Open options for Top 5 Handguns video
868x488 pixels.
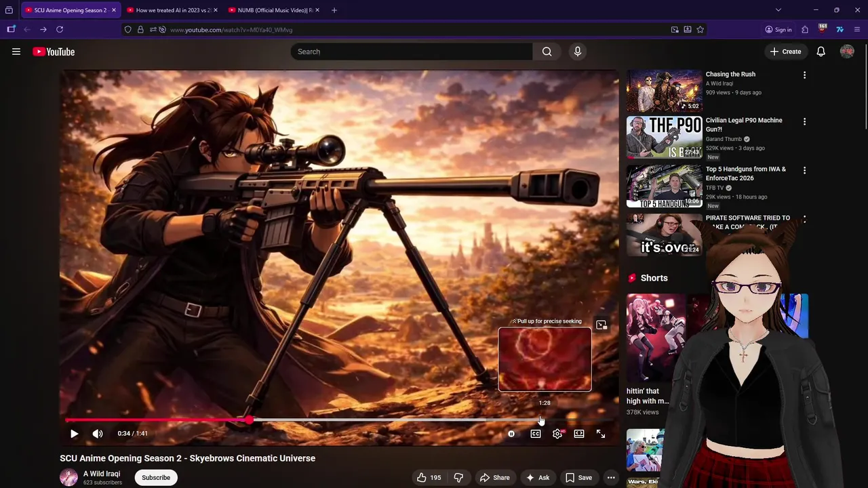tap(804, 171)
